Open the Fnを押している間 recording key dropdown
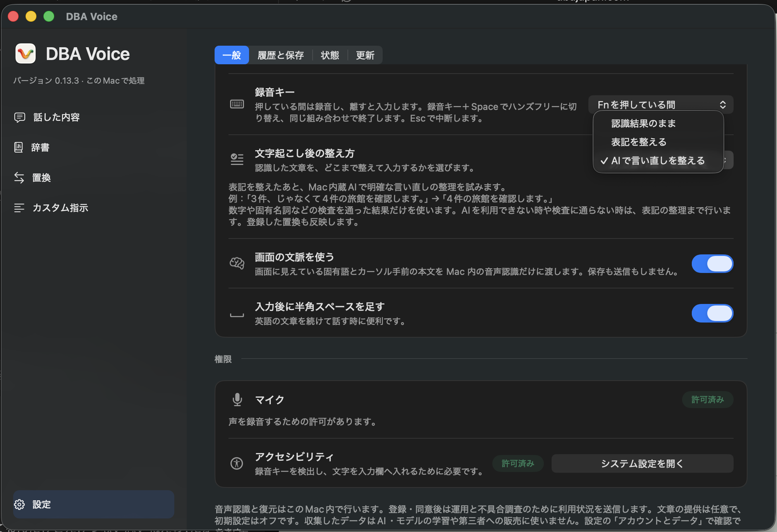Image resolution: width=777 pixels, height=532 pixels. pos(661,105)
